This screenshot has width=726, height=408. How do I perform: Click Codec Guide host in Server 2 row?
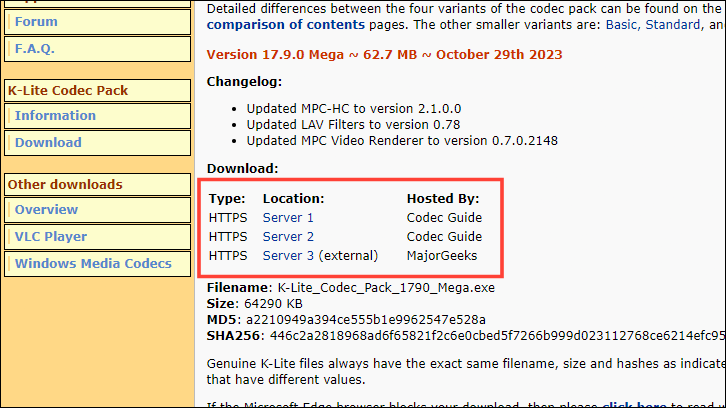[444, 237]
